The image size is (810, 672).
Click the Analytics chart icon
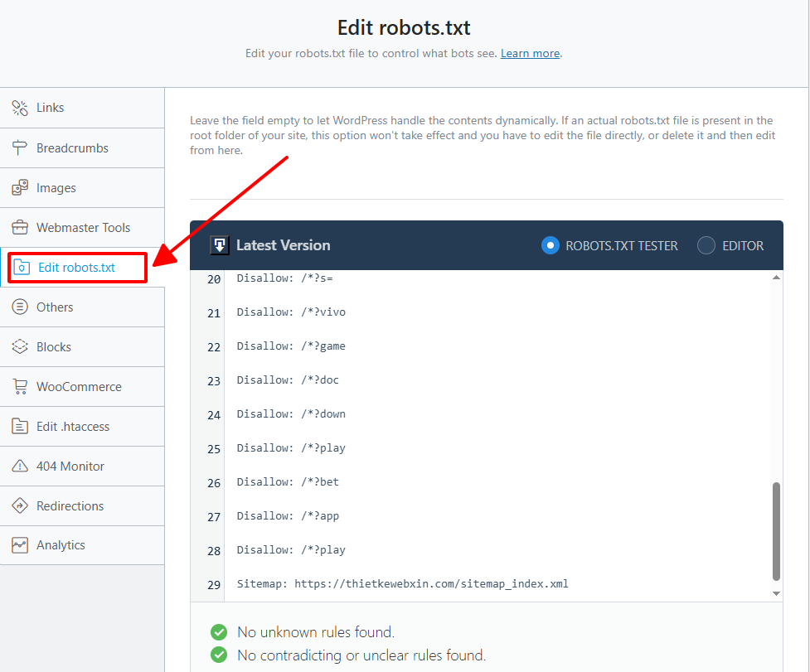20,545
